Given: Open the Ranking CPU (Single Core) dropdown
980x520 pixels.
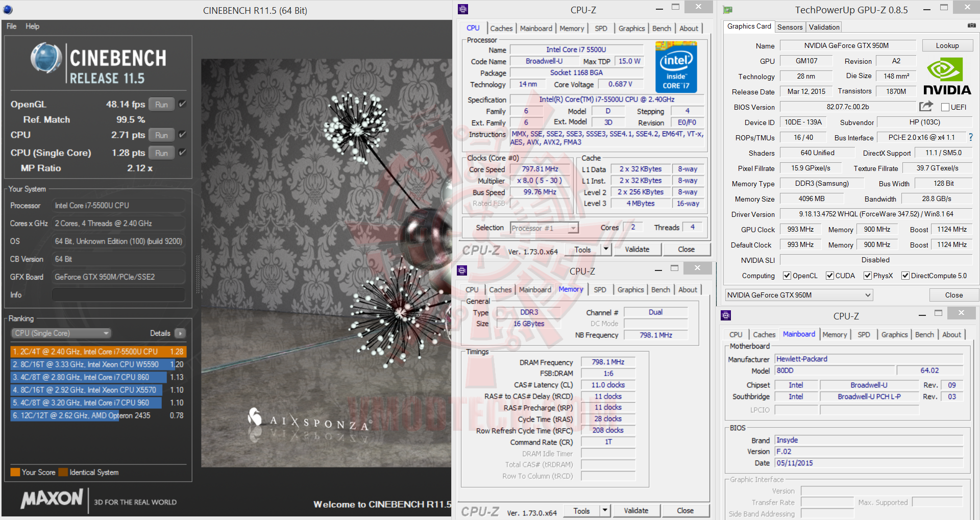Looking at the screenshot, I should [61, 333].
